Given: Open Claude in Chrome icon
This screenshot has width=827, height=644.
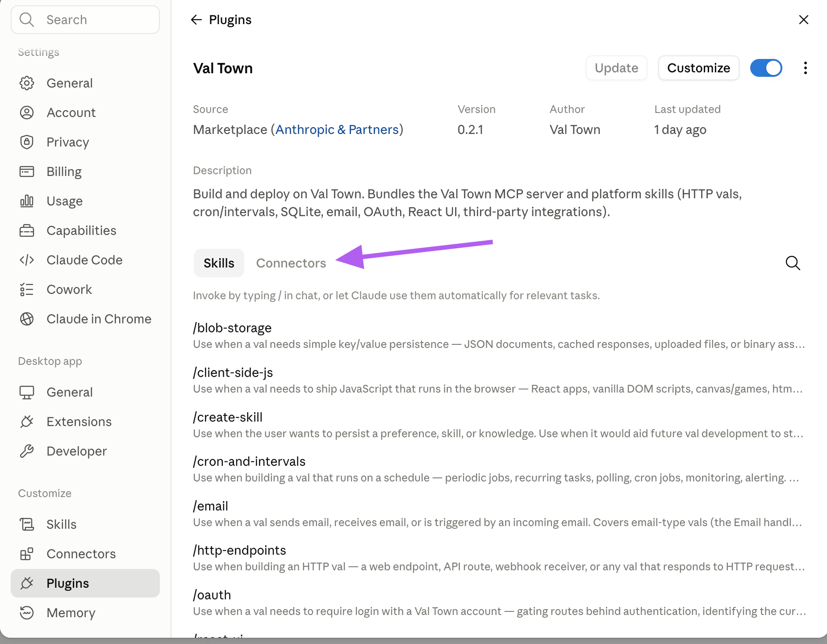Looking at the screenshot, I should coord(27,319).
